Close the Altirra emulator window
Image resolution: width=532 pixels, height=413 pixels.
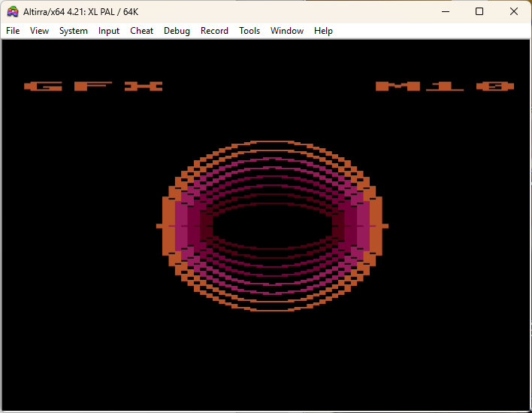[x=514, y=11]
